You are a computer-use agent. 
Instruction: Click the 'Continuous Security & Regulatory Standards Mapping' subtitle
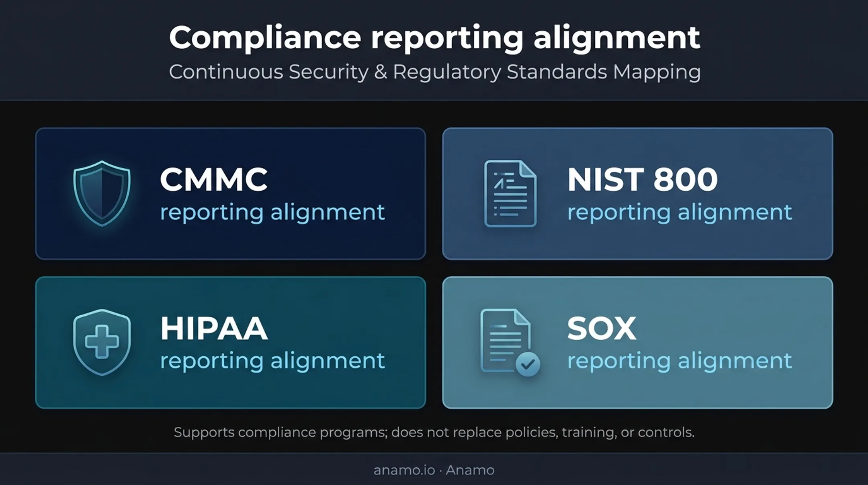coord(435,72)
